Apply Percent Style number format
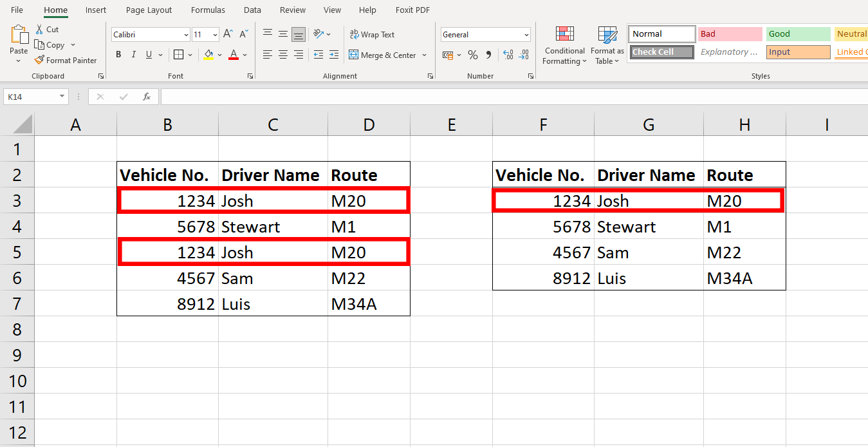 click(473, 55)
